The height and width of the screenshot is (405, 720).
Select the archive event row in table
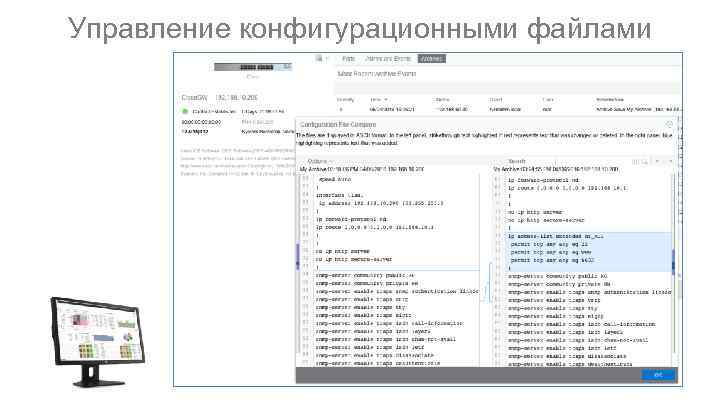point(509,109)
